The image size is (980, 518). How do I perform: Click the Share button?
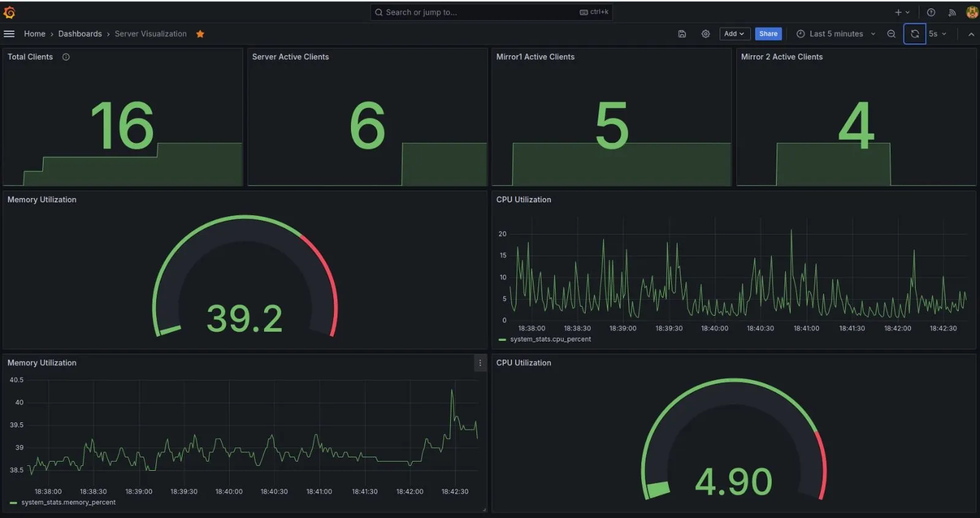(x=768, y=34)
